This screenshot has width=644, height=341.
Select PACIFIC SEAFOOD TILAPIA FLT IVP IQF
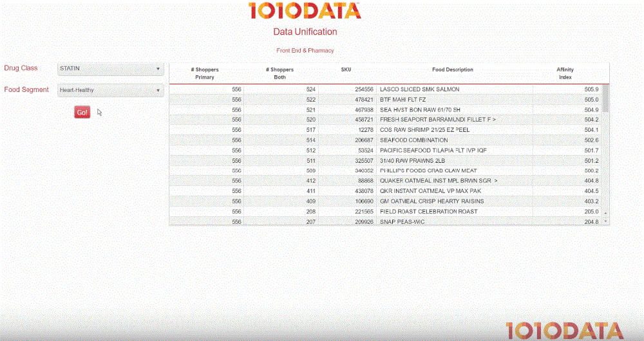386,151
